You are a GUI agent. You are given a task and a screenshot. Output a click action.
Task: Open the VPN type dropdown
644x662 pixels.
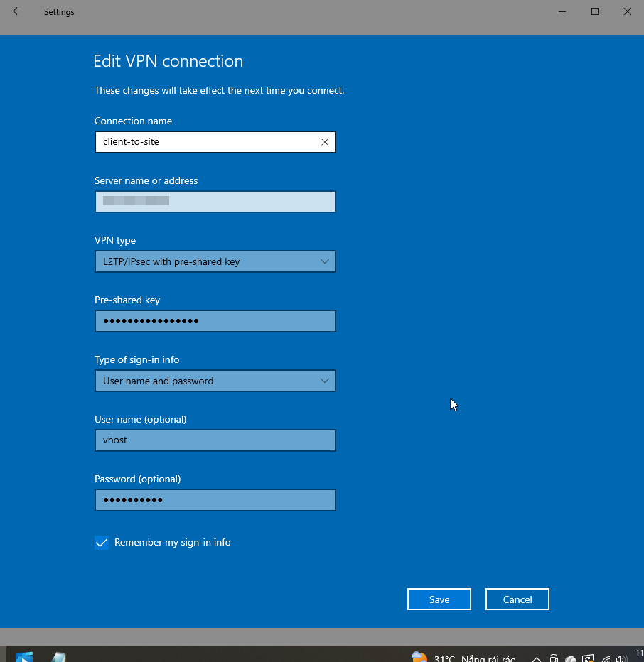(x=215, y=261)
